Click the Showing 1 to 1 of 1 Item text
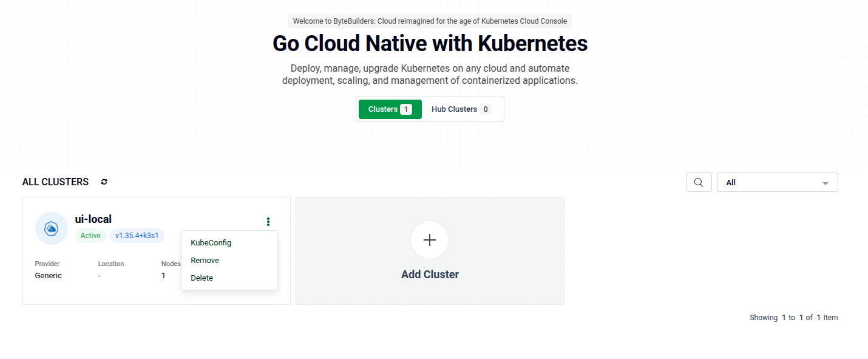868x359 pixels. pyautogui.click(x=794, y=318)
